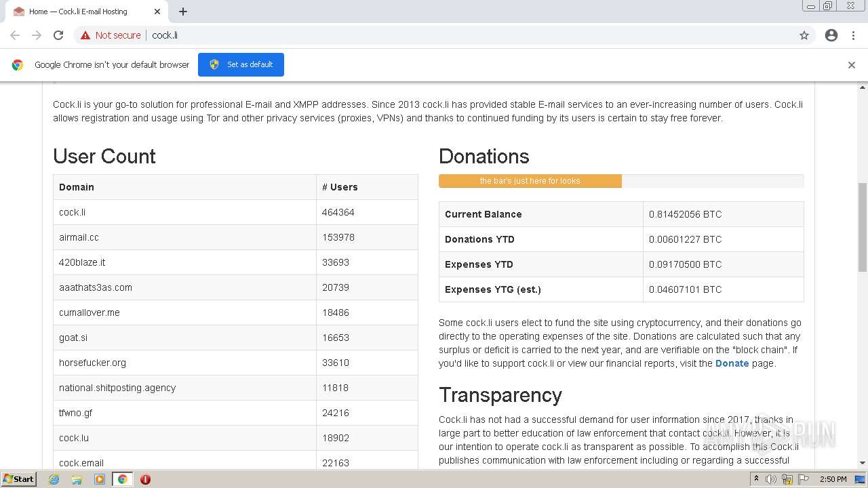Click the # Users column header
The height and width of the screenshot is (488, 868).
click(367, 187)
